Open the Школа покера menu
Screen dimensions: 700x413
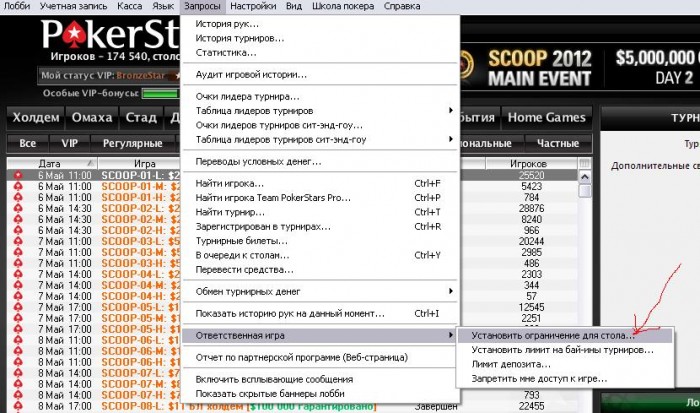pos(343,6)
